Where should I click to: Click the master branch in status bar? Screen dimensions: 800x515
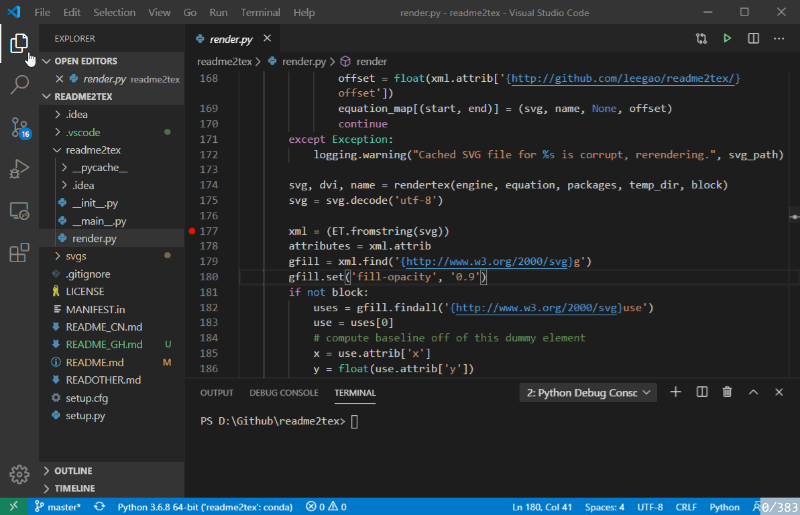[57, 507]
